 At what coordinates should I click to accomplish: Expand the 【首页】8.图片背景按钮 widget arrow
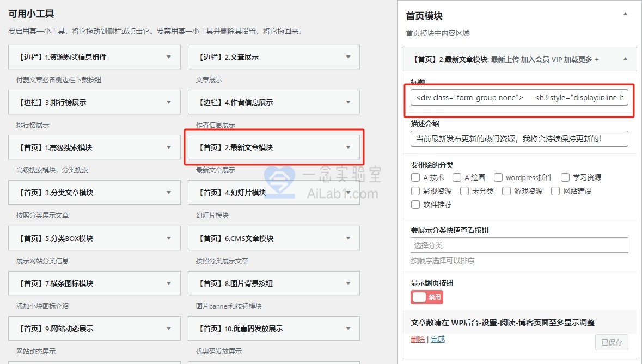coord(348,283)
